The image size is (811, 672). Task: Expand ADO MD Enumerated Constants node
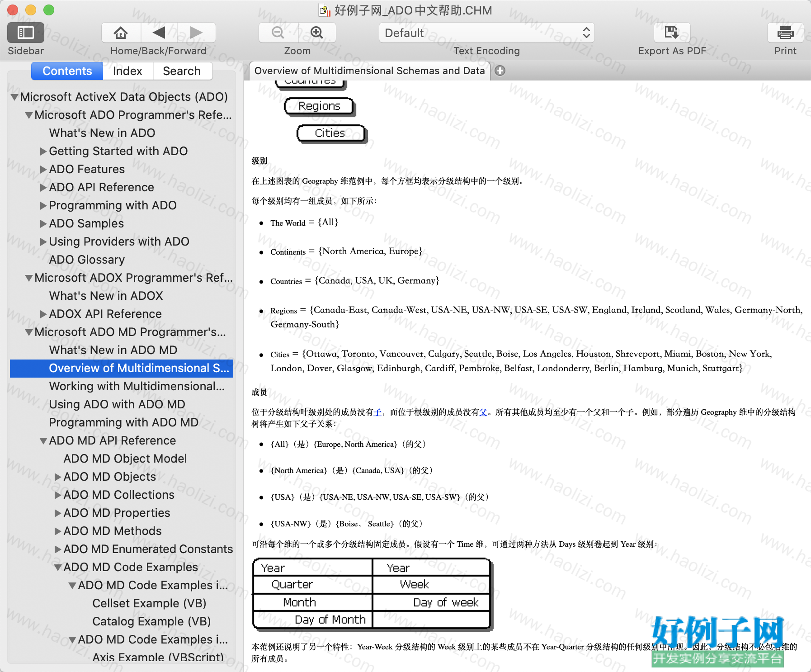tap(58, 549)
